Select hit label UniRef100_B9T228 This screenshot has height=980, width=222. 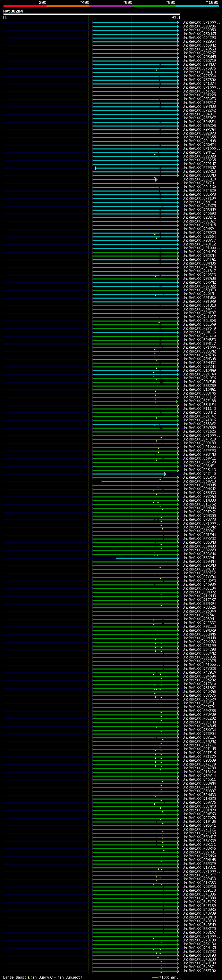(x=199, y=95)
